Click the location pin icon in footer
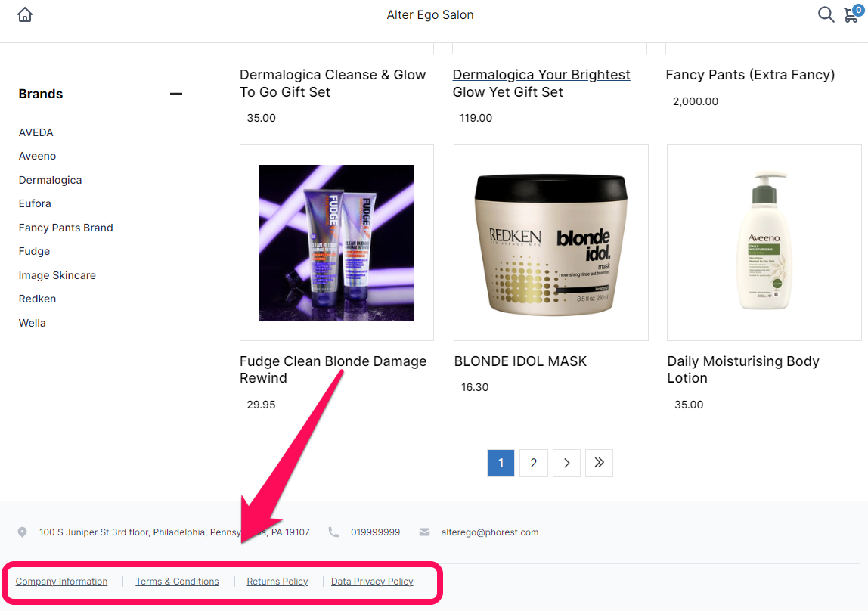 tap(22, 532)
